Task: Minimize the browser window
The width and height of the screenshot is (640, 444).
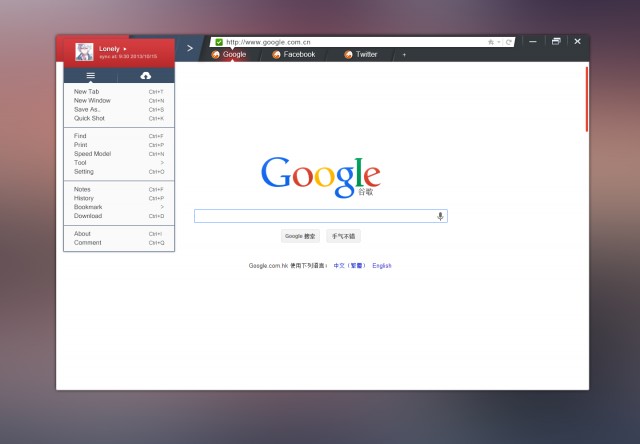Action: pos(533,41)
